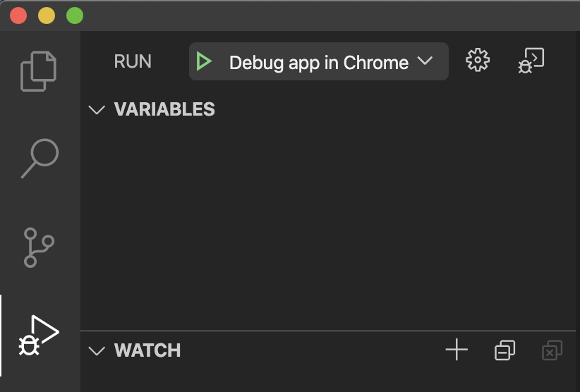Click the divider between VARIABLES and WATCH
The height and width of the screenshot is (392, 580).
pos(327,330)
